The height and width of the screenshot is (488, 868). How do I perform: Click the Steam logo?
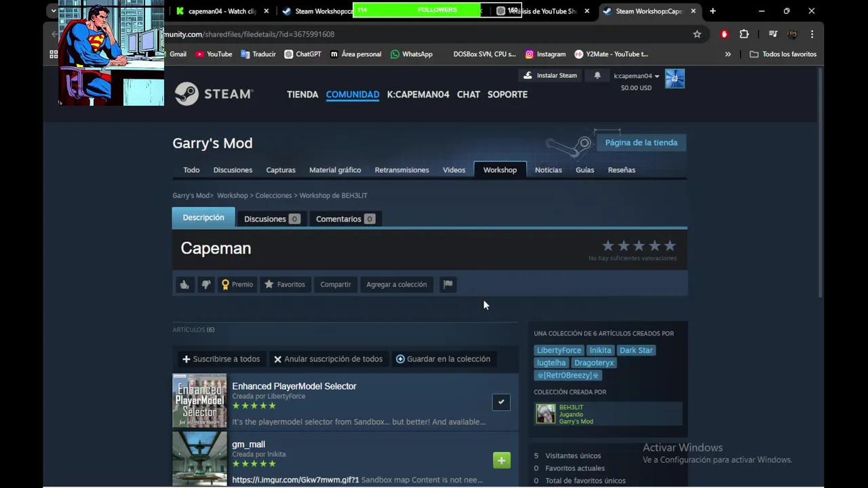(214, 94)
